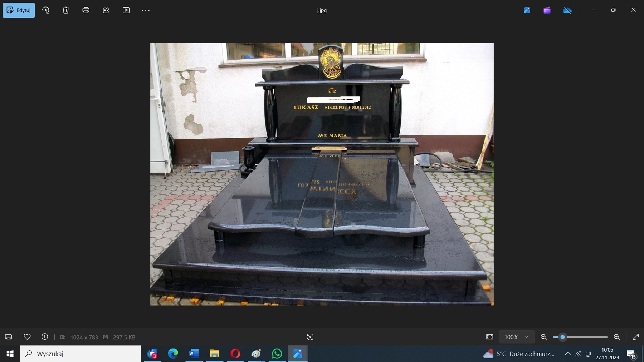Start slideshow with the play icon
Viewport: 644px width, 362px height.
pyautogui.click(x=126, y=10)
